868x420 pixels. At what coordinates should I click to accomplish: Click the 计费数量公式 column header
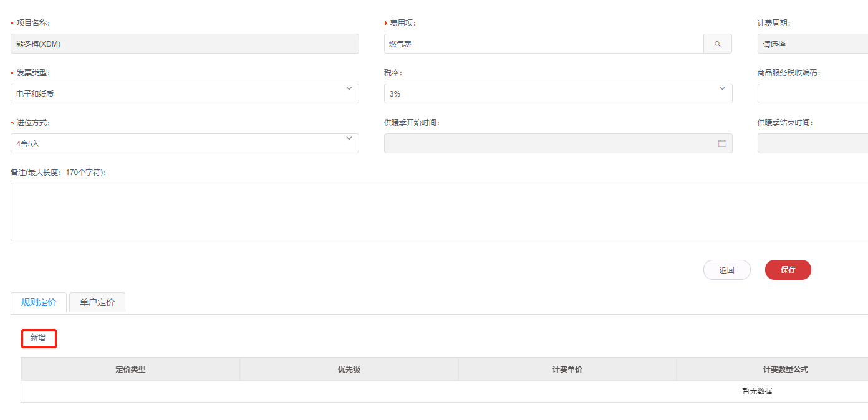[784, 369]
